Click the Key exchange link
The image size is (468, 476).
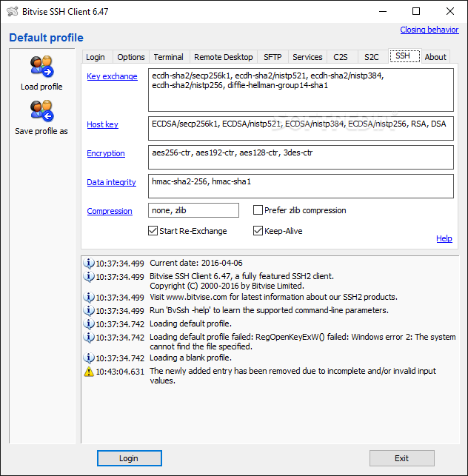112,76
